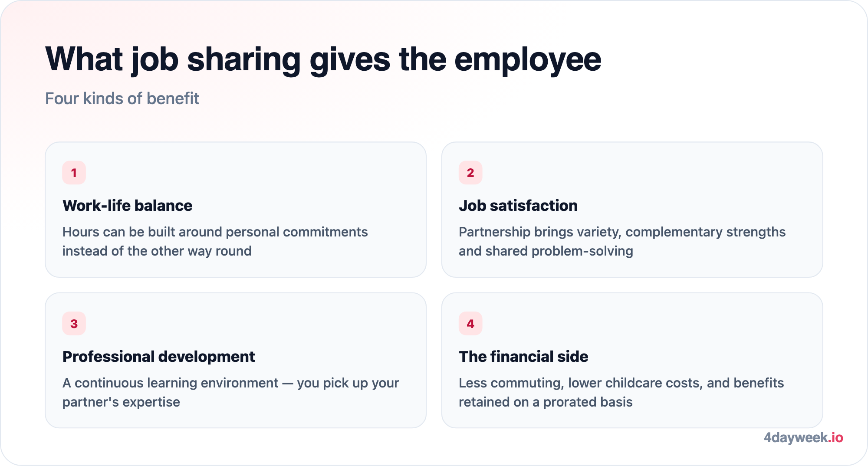Click the main title about job sharing

(x=323, y=59)
